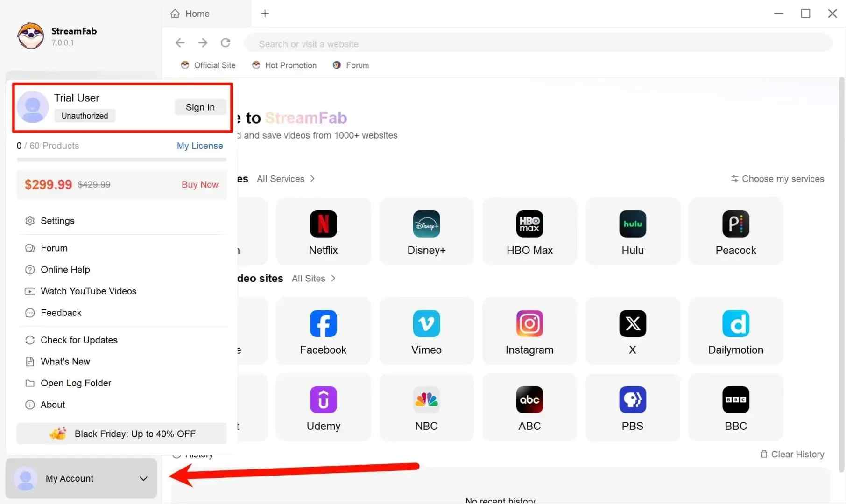Reload the current page
846x504 pixels.
point(226,43)
